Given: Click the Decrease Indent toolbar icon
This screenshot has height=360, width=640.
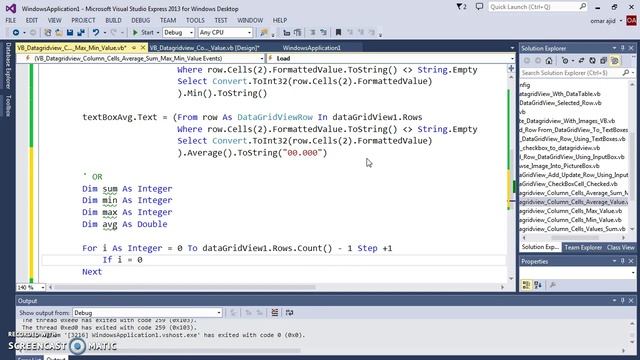Looking at the screenshot, I should [287, 33].
